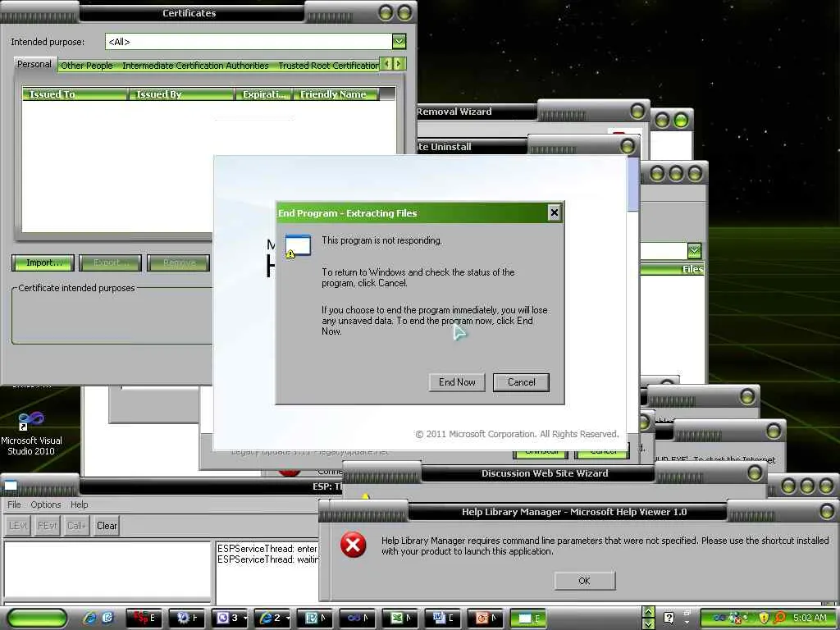Click the Files column header
Screen dimensions: 840x630
coord(673,269)
